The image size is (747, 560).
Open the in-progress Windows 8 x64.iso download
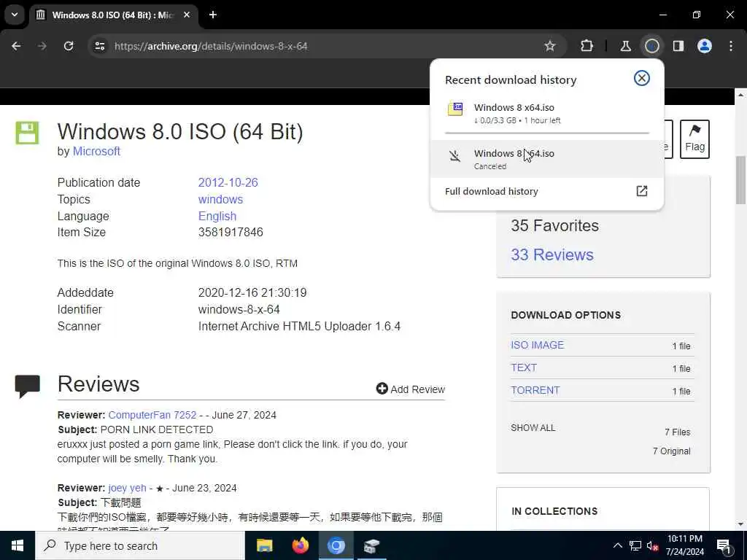(x=547, y=113)
